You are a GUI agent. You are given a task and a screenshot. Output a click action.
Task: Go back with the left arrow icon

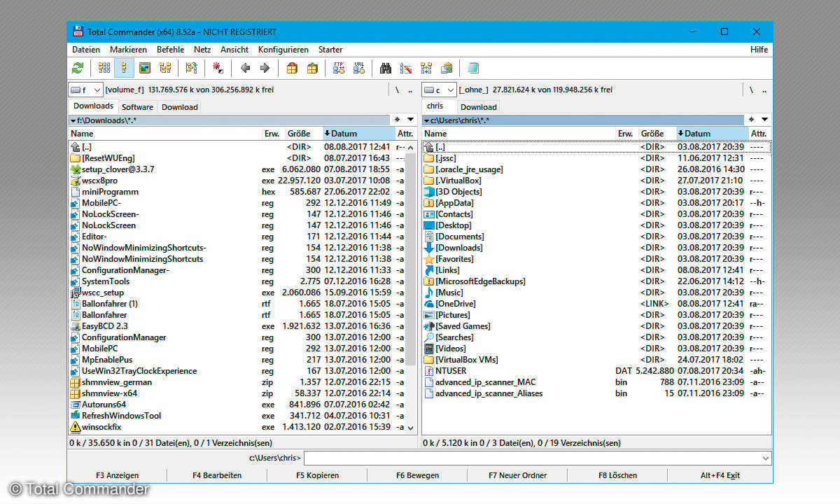point(245,68)
